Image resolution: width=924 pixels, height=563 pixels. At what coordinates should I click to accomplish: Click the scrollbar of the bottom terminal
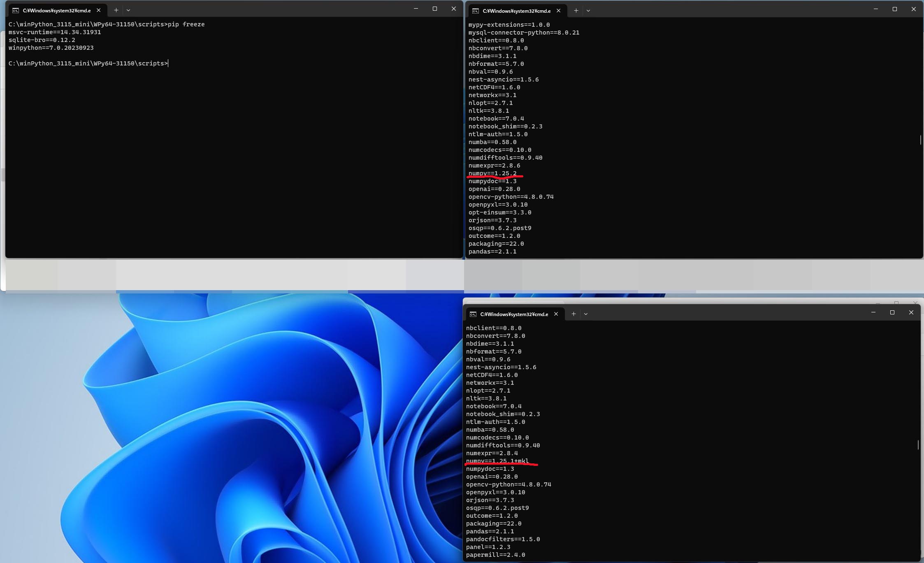pos(919,444)
